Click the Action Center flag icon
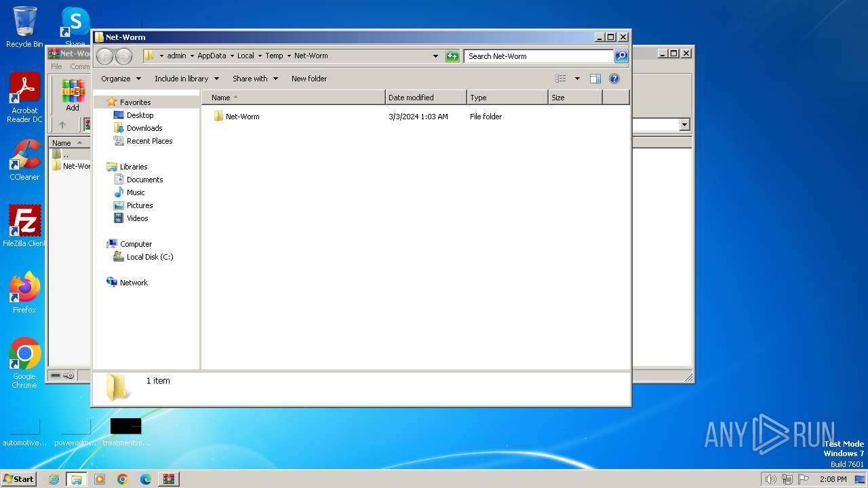 (x=804, y=479)
